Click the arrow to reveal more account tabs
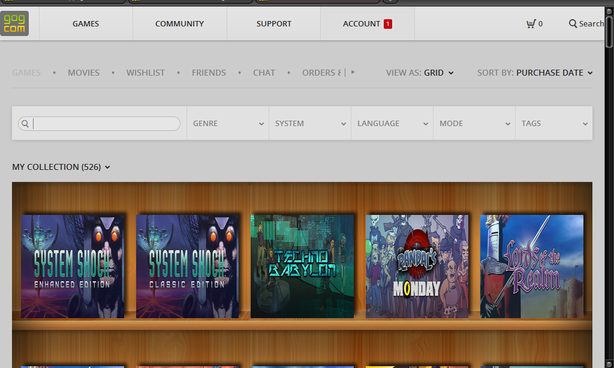This screenshot has height=368, width=614. coord(353,72)
